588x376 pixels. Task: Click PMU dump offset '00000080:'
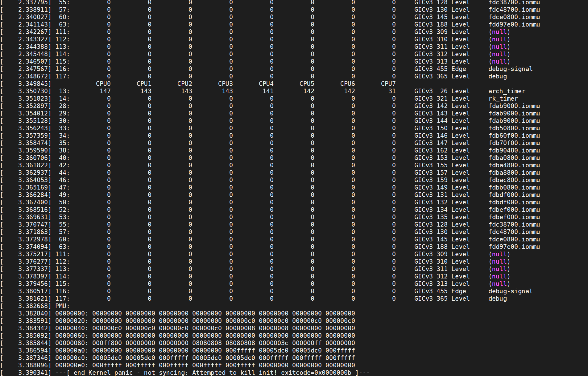click(72, 343)
